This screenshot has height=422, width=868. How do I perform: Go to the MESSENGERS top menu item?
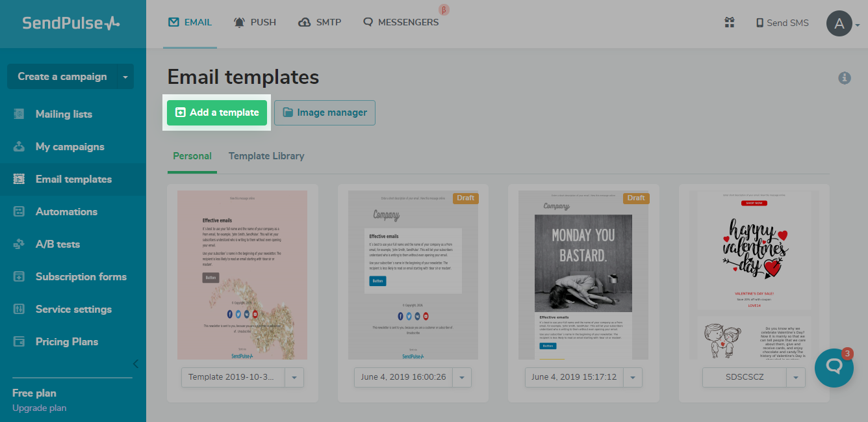point(401,22)
